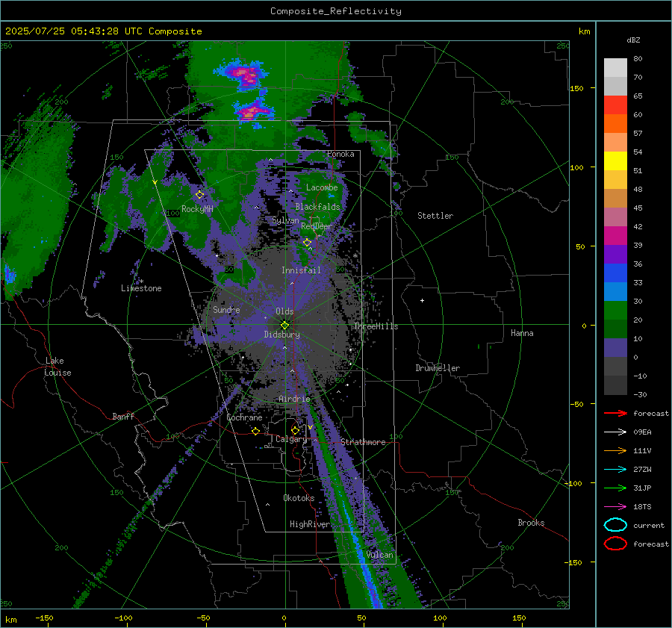Pick the blue 33-36 dBZ swatch

tap(615, 273)
